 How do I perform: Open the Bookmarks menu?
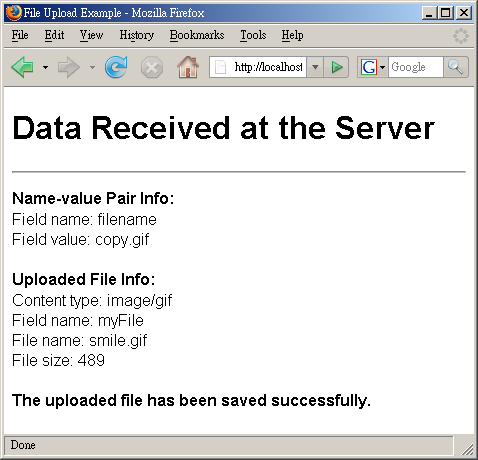point(197,35)
